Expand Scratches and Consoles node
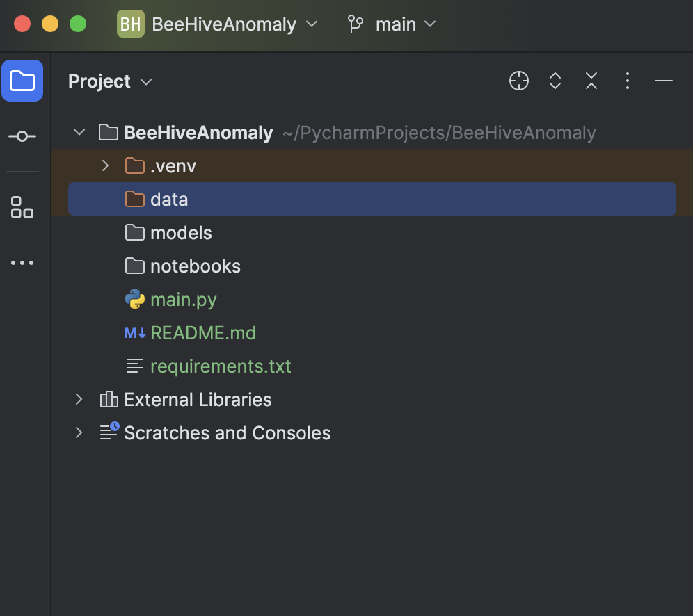This screenshot has width=693, height=616. 79,433
